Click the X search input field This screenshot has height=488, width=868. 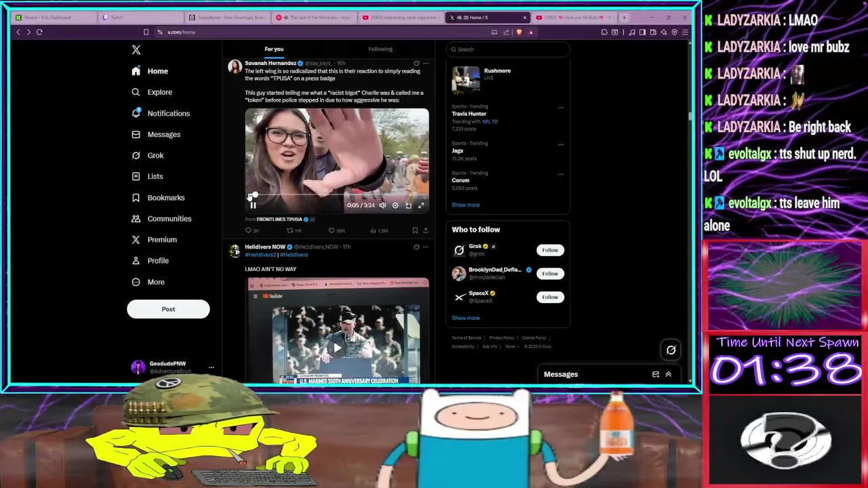[507, 49]
